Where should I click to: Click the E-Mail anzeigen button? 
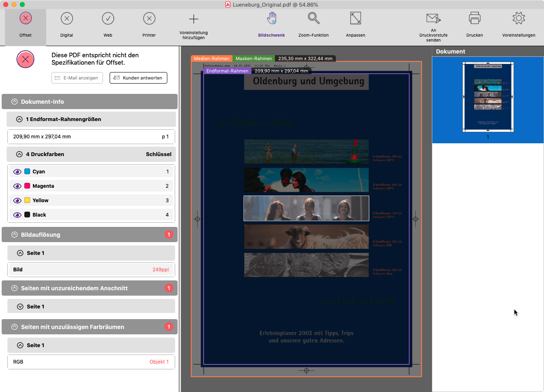(x=77, y=78)
